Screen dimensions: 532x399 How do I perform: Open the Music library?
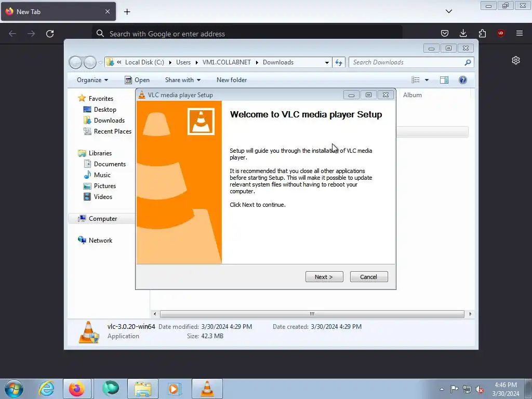click(x=102, y=175)
